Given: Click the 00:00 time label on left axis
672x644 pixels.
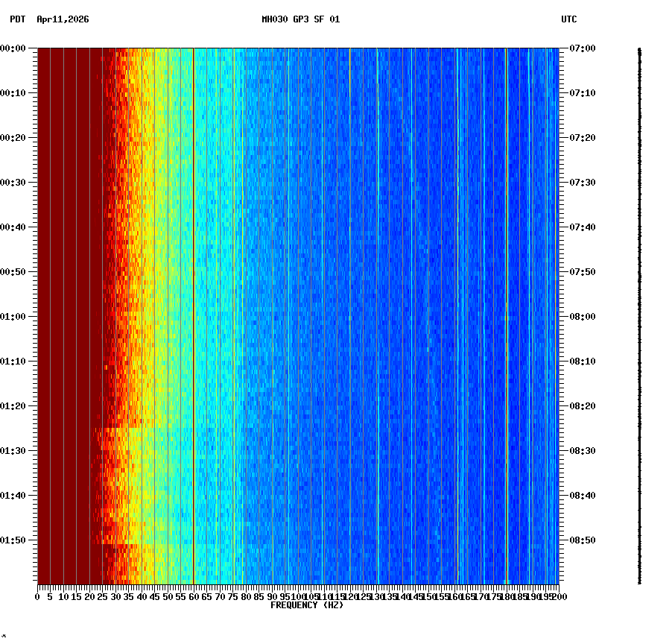Looking at the screenshot, I should coord(14,48).
